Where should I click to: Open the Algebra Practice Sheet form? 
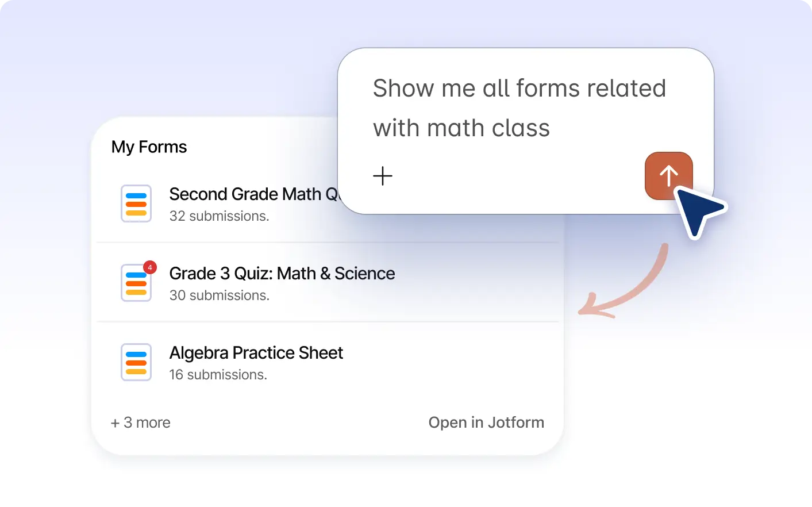click(256, 353)
